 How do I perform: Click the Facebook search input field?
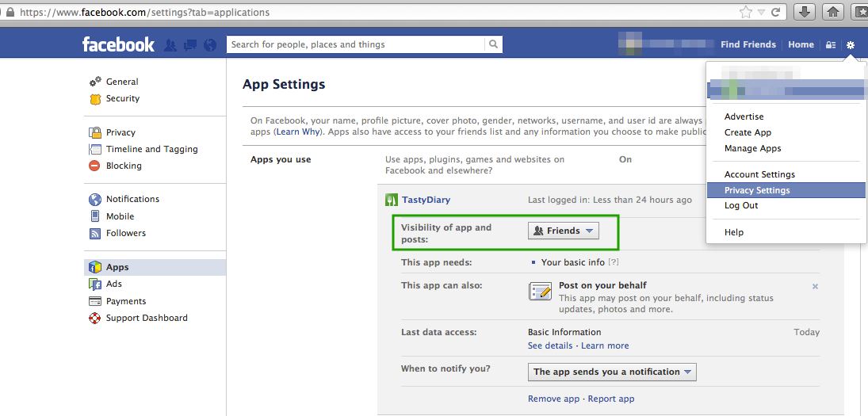[x=357, y=45]
